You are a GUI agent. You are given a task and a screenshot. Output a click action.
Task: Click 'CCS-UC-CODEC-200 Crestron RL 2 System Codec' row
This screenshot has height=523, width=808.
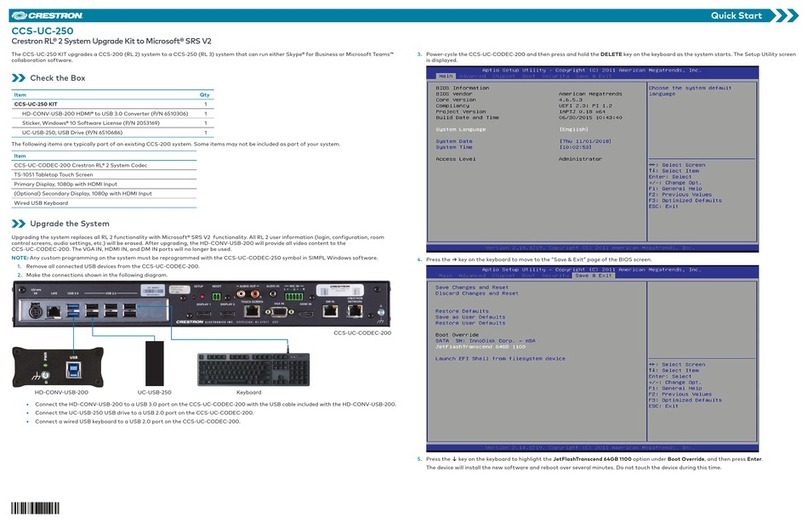tap(104, 165)
